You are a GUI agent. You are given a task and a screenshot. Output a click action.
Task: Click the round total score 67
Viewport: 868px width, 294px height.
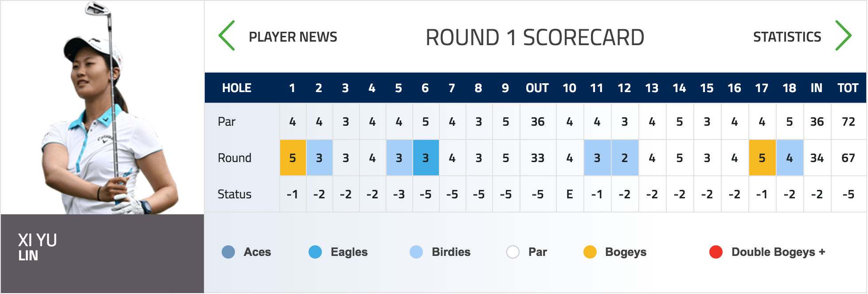848,158
